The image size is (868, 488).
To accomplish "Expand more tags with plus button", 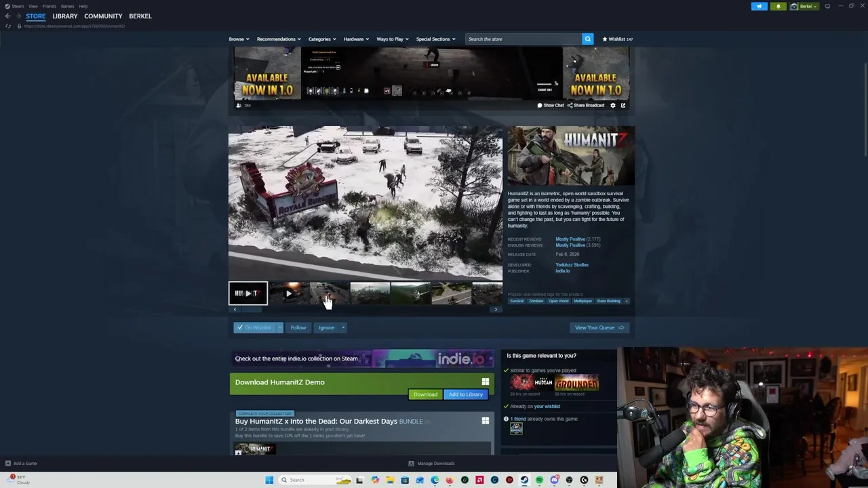I will click(x=627, y=301).
